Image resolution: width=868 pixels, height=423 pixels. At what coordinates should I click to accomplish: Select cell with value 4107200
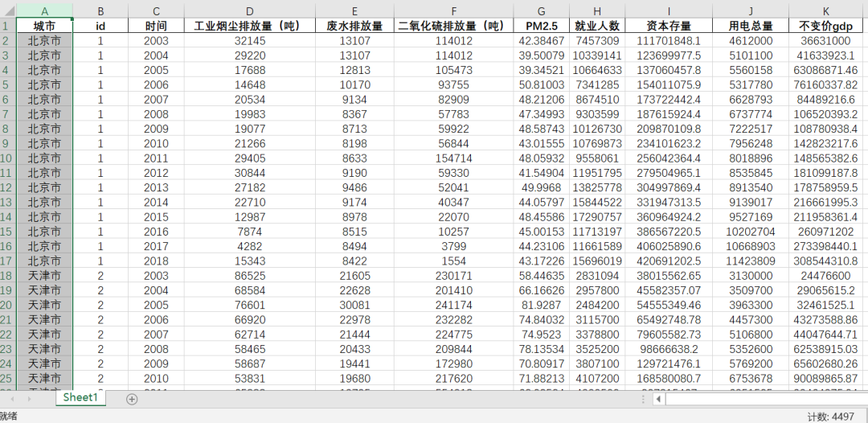(597, 378)
